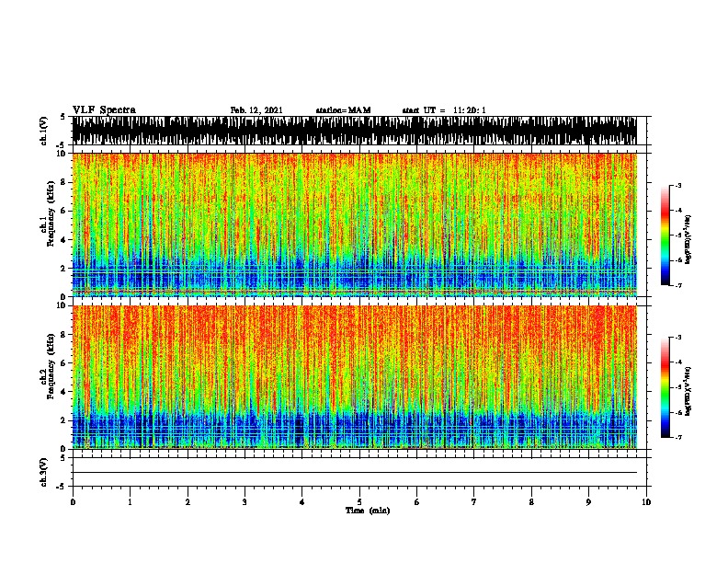Click inside the ch.2 spectrogram panel
The image size is (728, 563).
coord(355,377)
